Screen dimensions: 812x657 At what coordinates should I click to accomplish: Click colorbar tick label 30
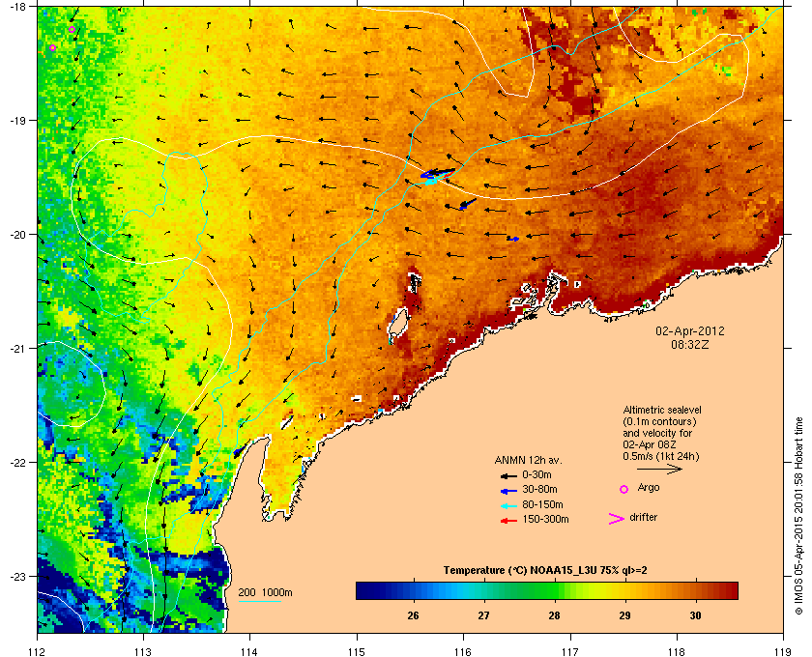click(x=695, y=615)
